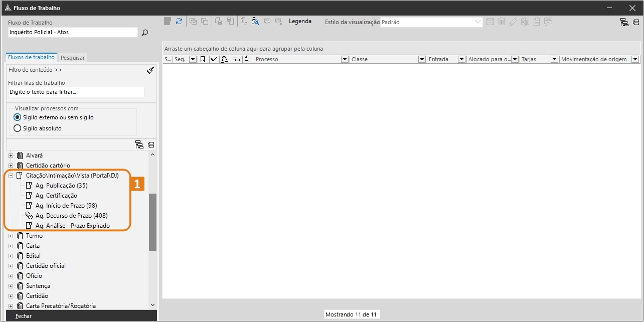Switch to the Pesquisar tab
Viewport: 644px width, 322px height.
point(73,58)
